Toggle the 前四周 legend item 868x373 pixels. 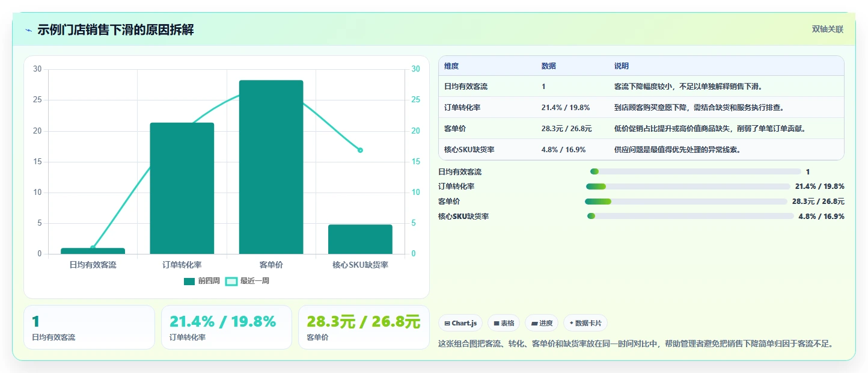(x=202, y=281)
